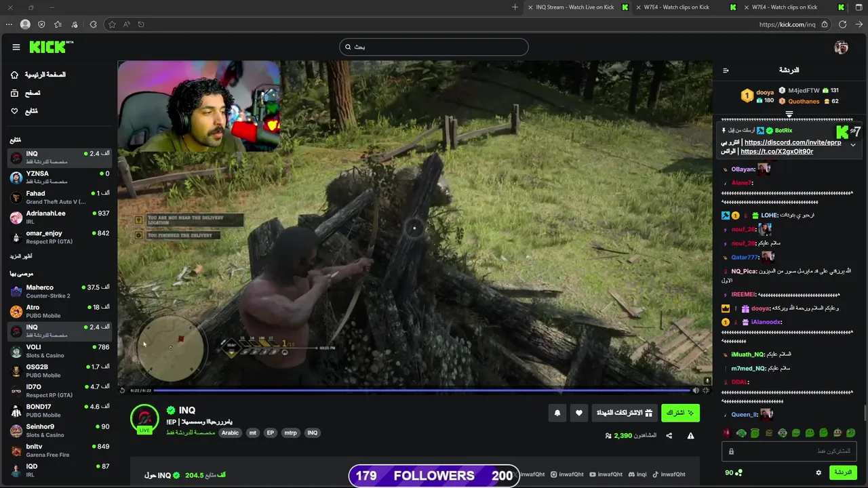Collapse the chat panel

[726, 70]
